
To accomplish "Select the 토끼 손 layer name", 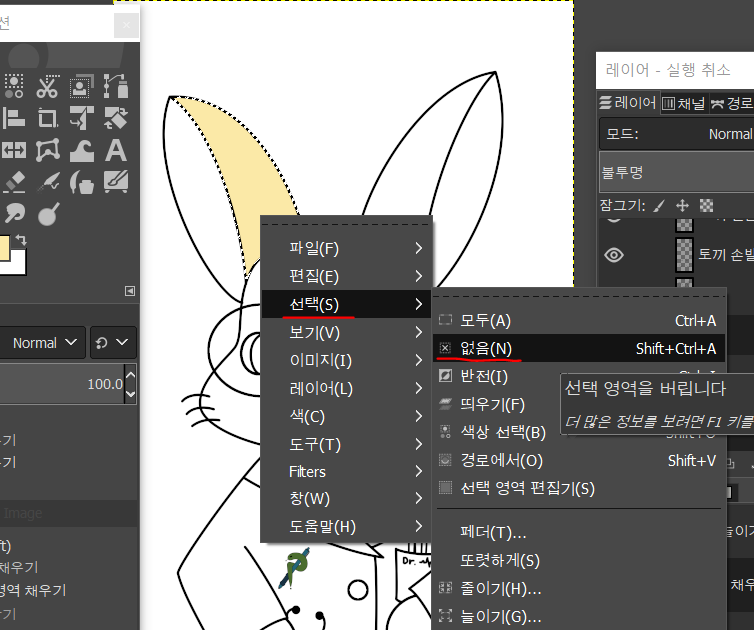I will [726, 255].
